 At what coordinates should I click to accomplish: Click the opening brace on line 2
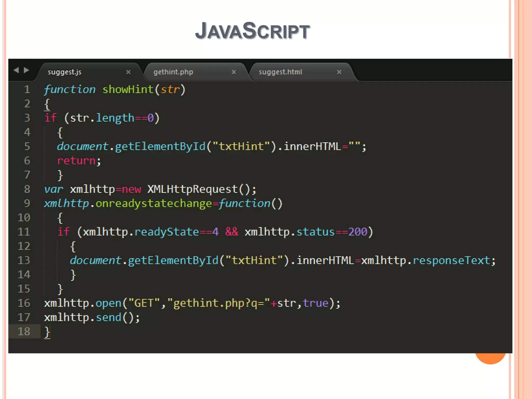(47, 104)
